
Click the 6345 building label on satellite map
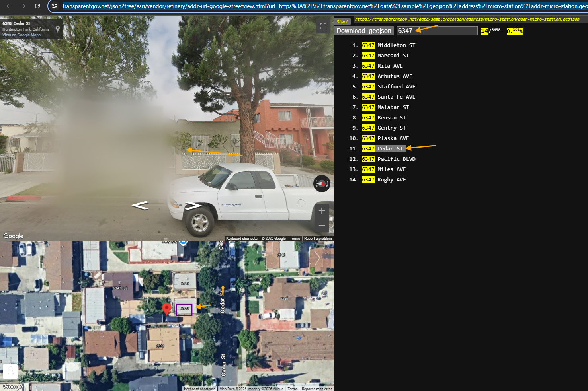pos(185,283)
